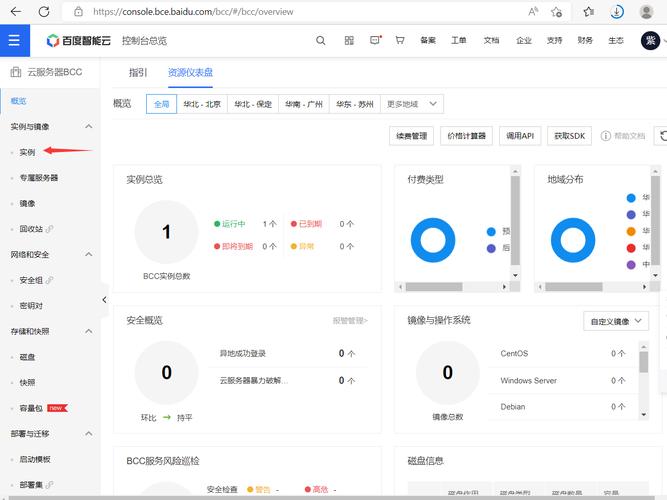Open the 报警管理 link in 安全概览

[x=350, y=320]
